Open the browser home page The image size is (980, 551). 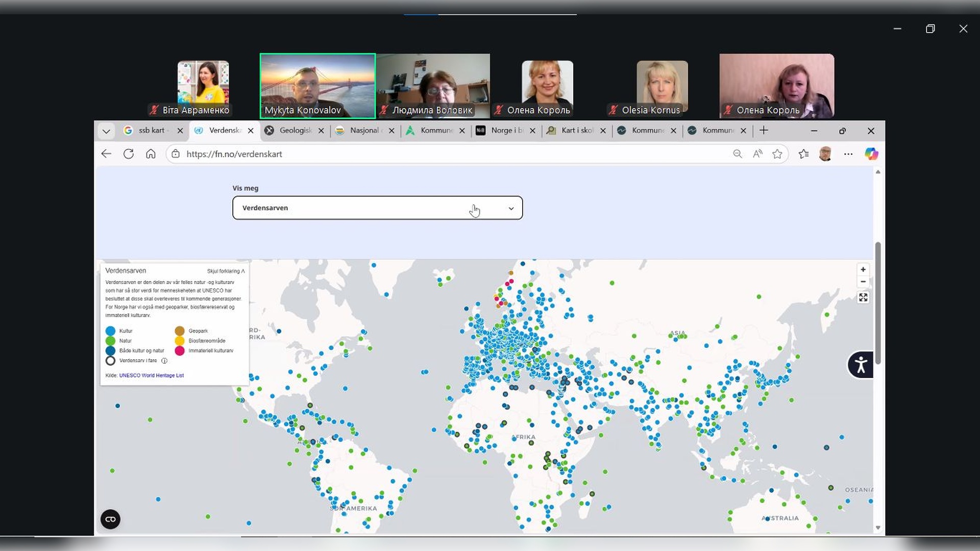pyautogui.click(x=151, y=154)
